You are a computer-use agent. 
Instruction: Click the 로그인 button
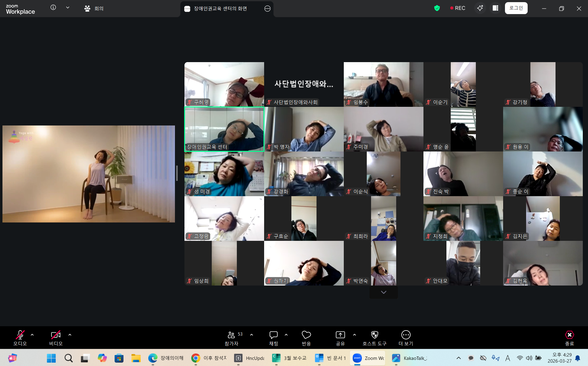(516, 8)
